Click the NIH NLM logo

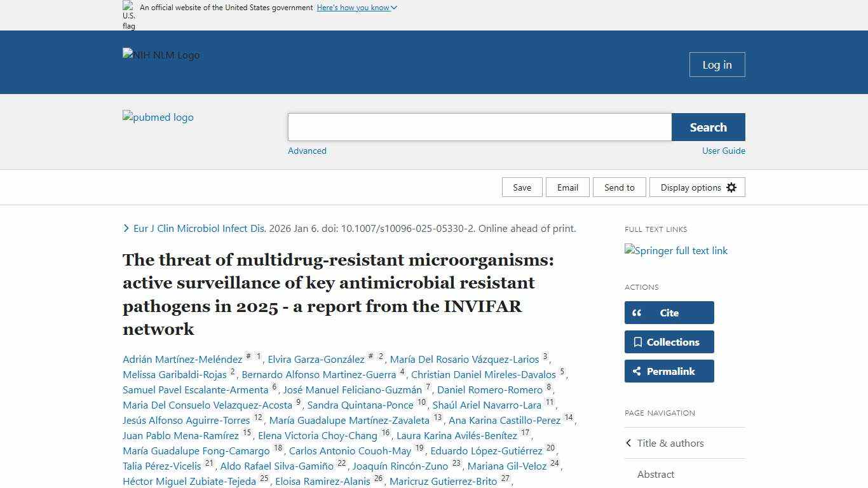coord(161,55)
